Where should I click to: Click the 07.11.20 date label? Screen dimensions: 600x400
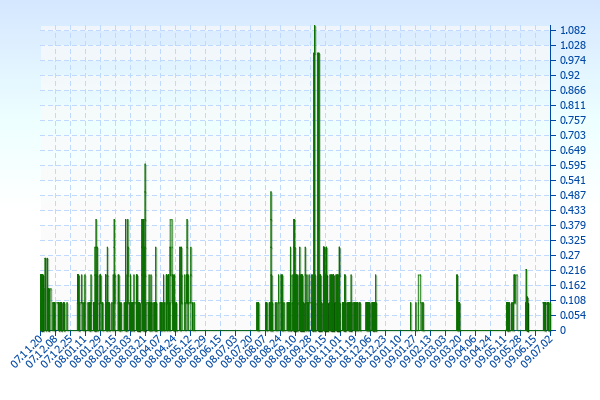pos(26,351)
